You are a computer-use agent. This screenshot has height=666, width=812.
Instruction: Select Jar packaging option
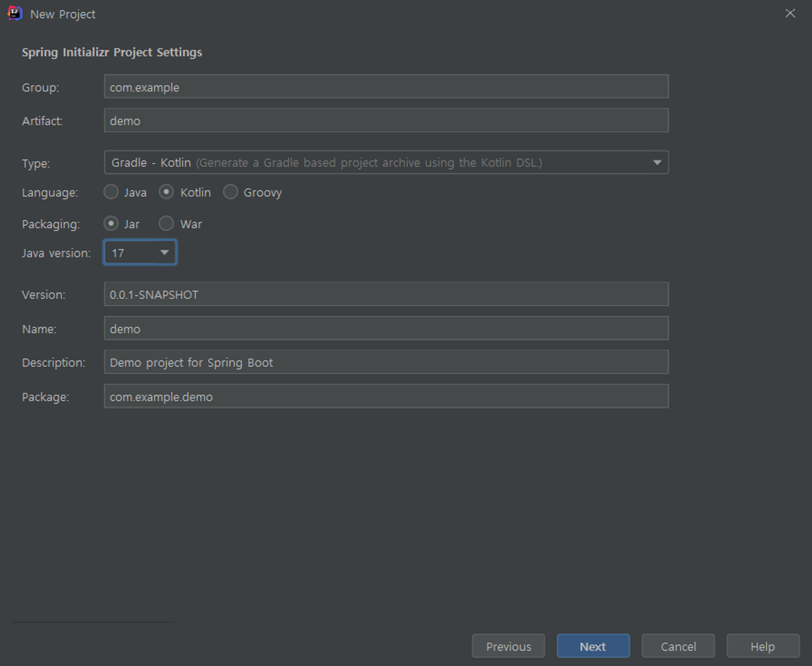(111, 224)
